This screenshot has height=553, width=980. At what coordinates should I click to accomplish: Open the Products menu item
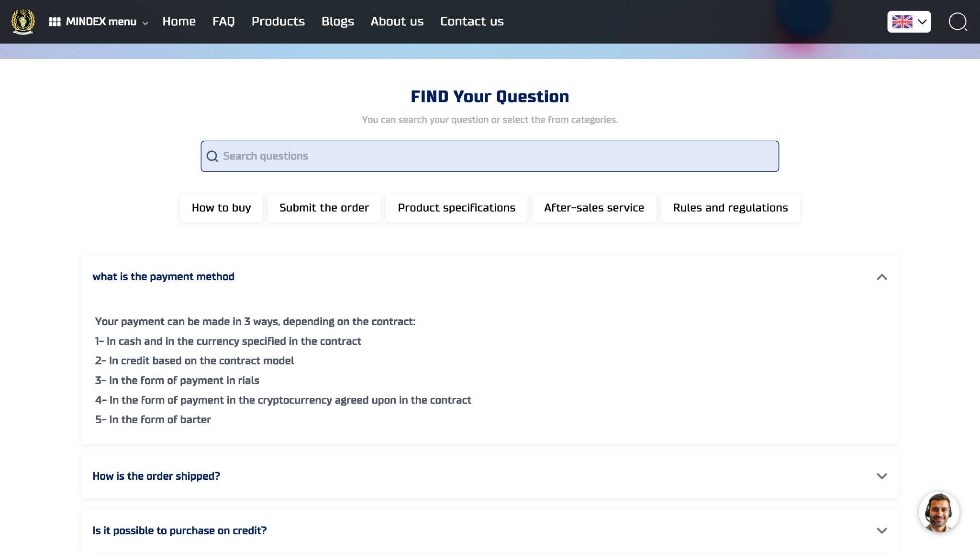(278, 22)
